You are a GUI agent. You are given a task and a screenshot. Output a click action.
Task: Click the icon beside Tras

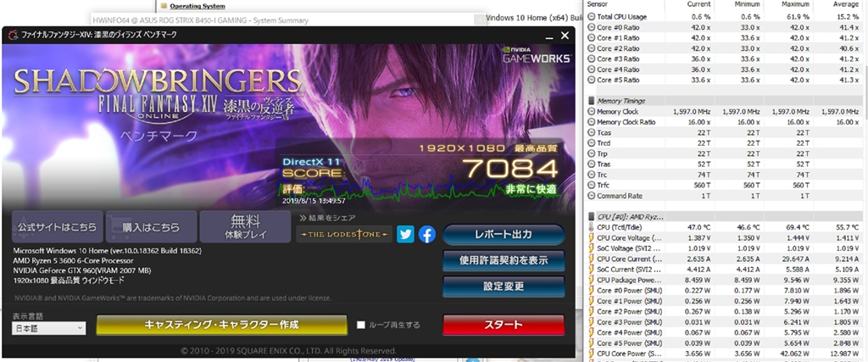pyautogui.click(x=592, y=164)
